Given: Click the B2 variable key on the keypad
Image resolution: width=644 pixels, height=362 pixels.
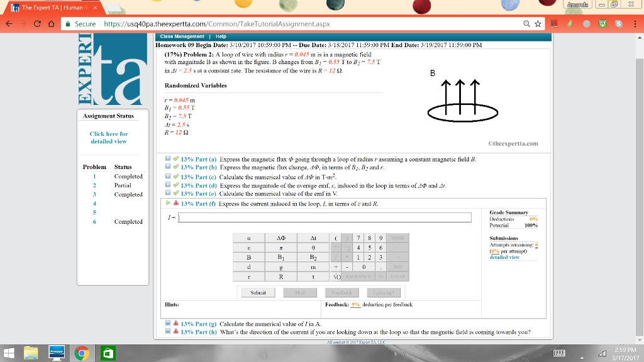Looking at the screenshot, I should click(x=311, y=256).
